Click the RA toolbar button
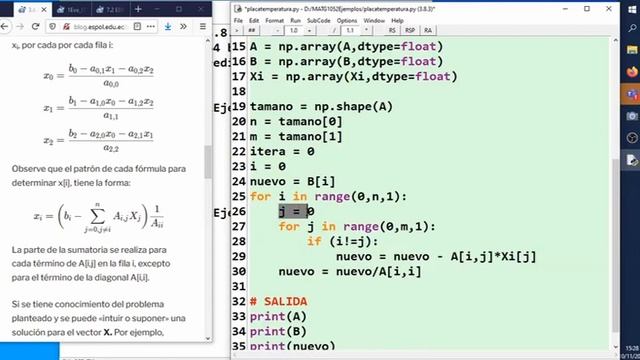Image resolution: width=640 pixels, height=360 pixels. pos(428,30)
